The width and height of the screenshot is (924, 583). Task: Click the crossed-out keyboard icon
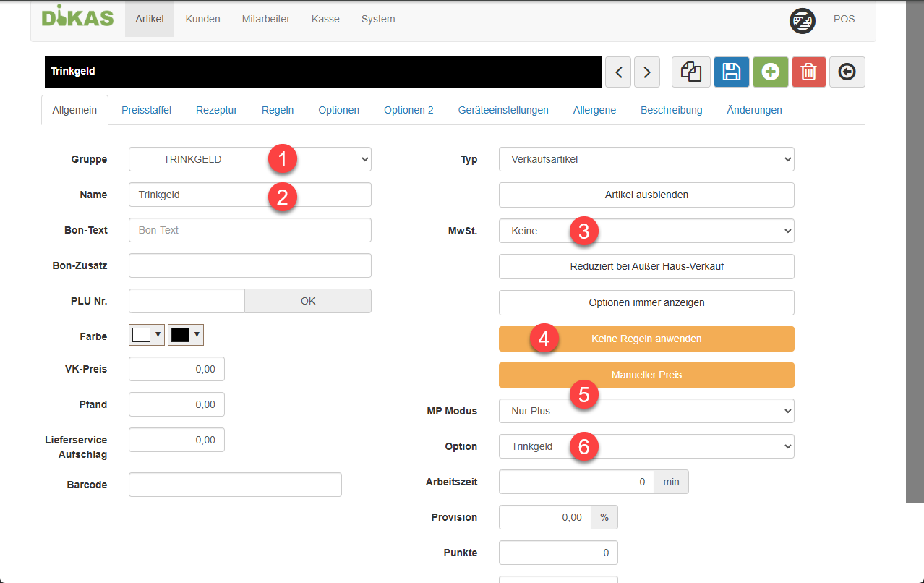point(802,20)
